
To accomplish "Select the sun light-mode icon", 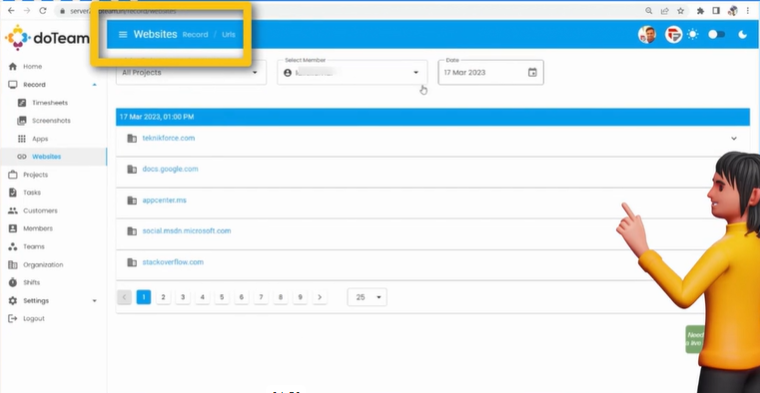I will 693,34.
